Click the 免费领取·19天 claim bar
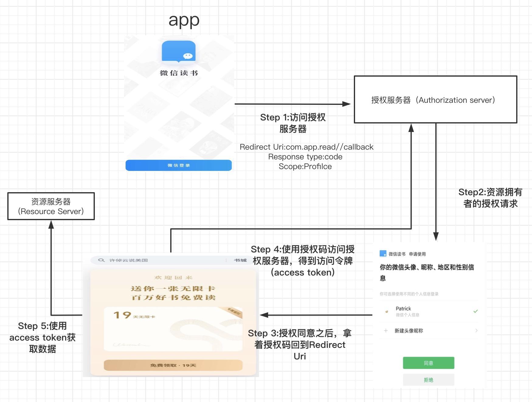Screen dimensions: 532x402 (173, 365)
